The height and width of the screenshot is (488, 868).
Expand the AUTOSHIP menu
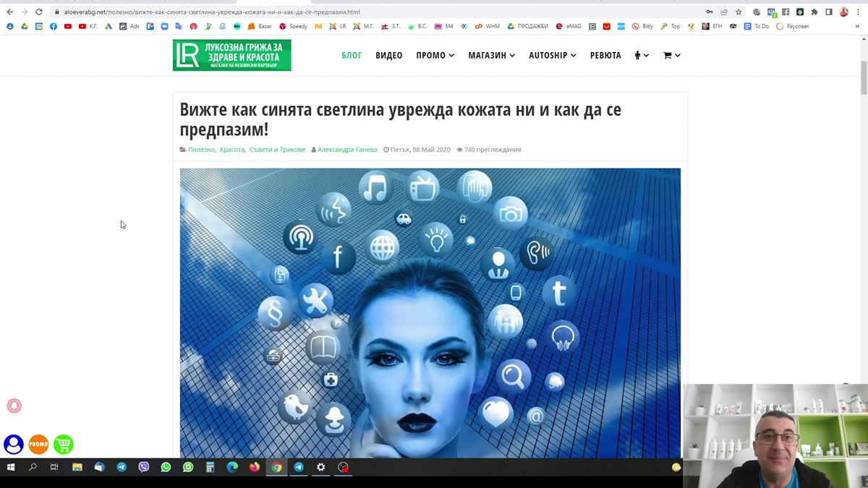(x=552, y=56)
